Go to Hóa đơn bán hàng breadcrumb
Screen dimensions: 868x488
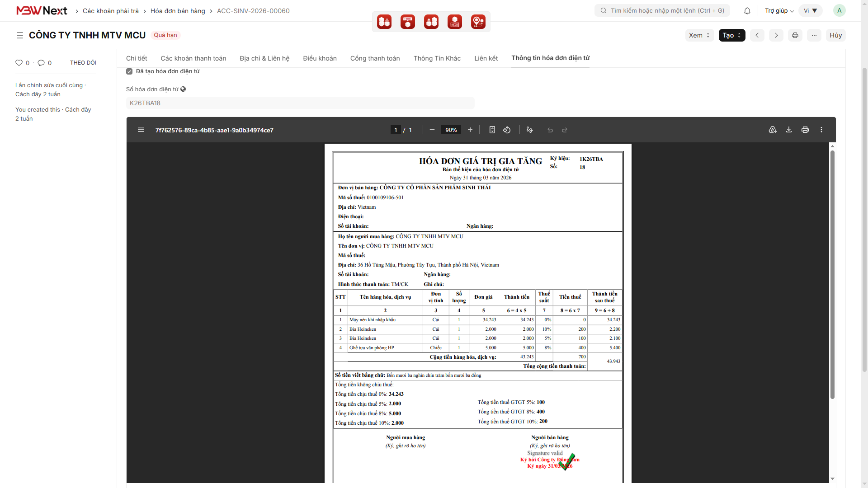(x=178, y=11)
